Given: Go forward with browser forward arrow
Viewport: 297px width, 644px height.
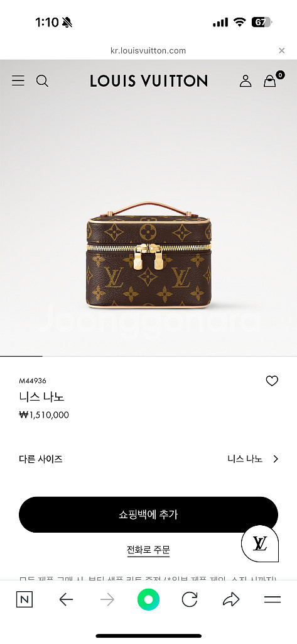Looking at the screenshot, I should tap(107, 600).
